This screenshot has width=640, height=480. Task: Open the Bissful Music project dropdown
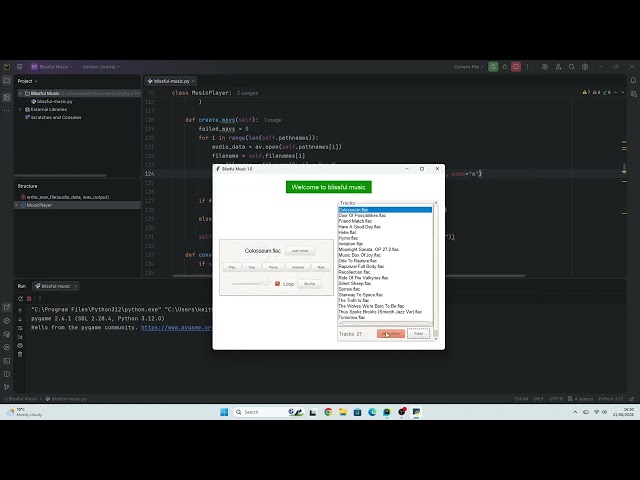[52, 67]
